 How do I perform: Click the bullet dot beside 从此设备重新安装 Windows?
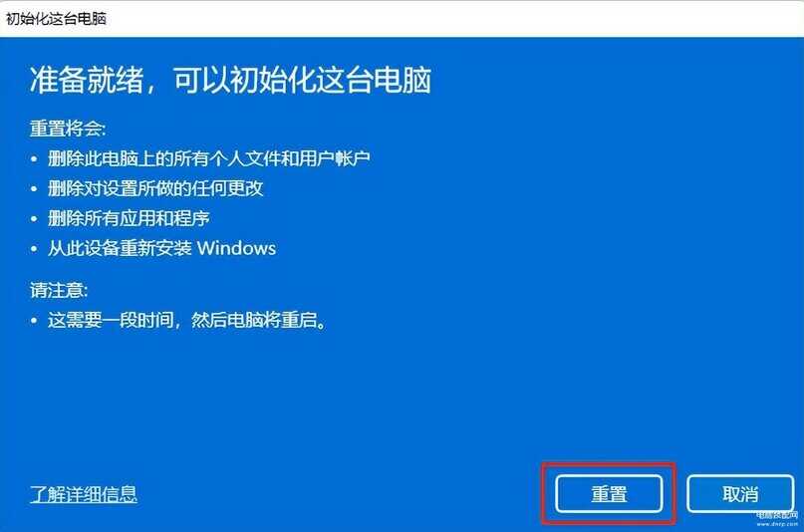pyautogui.click(x=34, y=249)
